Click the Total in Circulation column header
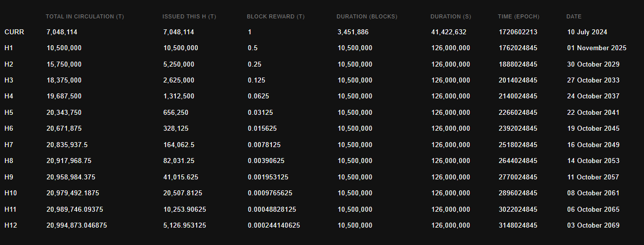The height and width of the screenshot is (245, 644). (84, 17)
